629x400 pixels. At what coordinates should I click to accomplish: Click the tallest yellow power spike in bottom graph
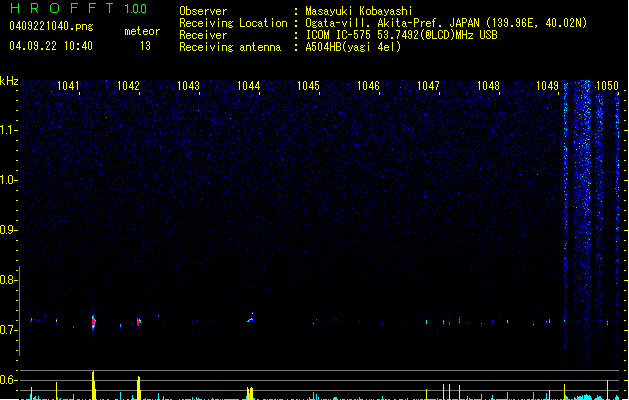pyautogui.click(x=93, y=385)
